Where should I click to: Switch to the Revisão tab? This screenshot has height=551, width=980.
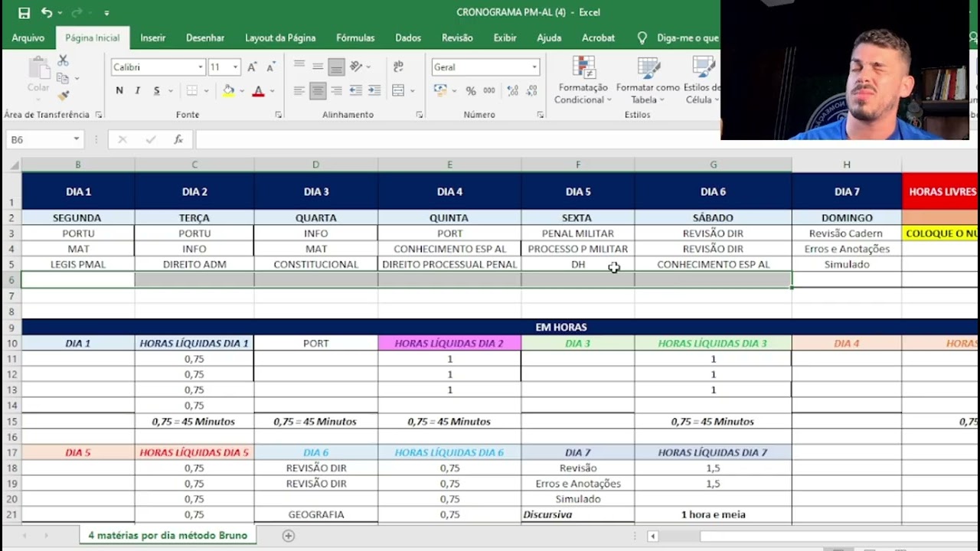pyautogui.click(x=457, y=37)
